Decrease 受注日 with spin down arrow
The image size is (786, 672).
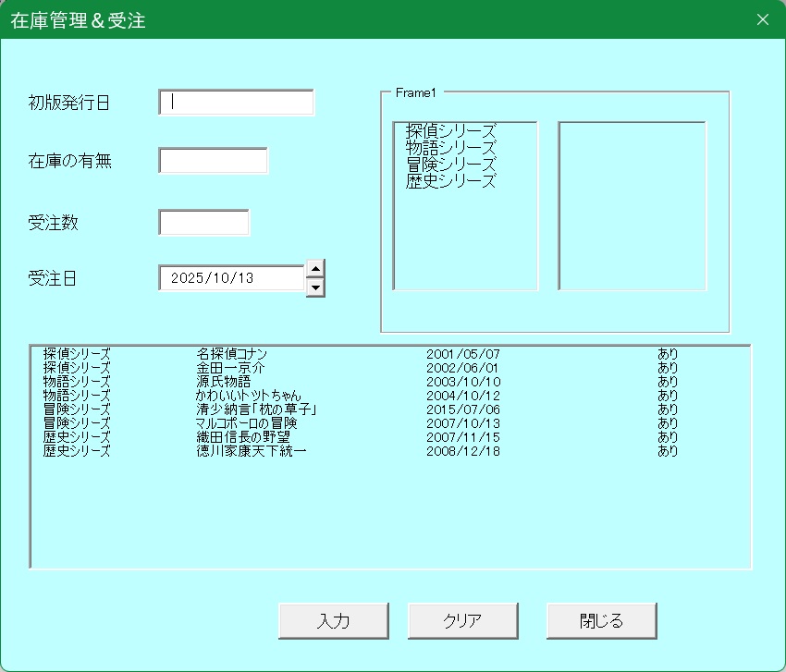pyautogui.click(x=315, y=287)
